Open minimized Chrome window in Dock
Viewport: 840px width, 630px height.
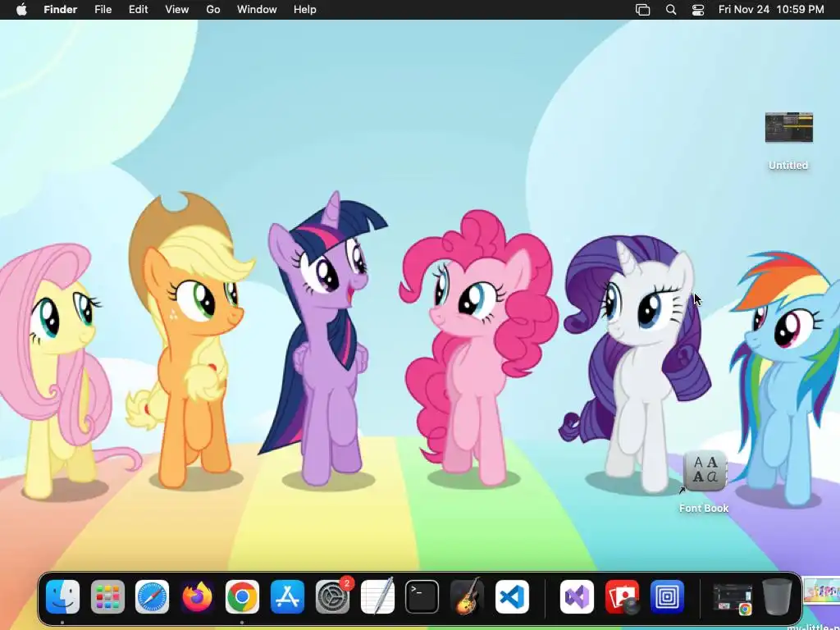pos(732,599)
